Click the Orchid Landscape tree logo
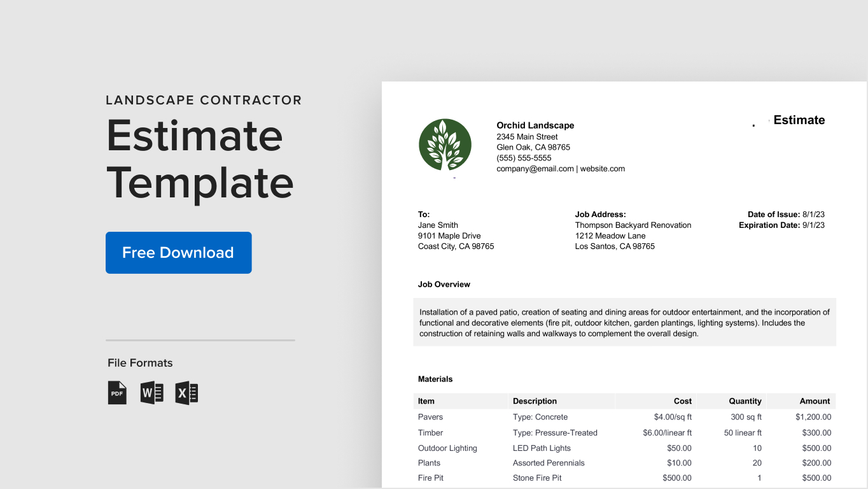This screenshot has width=868, height=489. (445, 146)
